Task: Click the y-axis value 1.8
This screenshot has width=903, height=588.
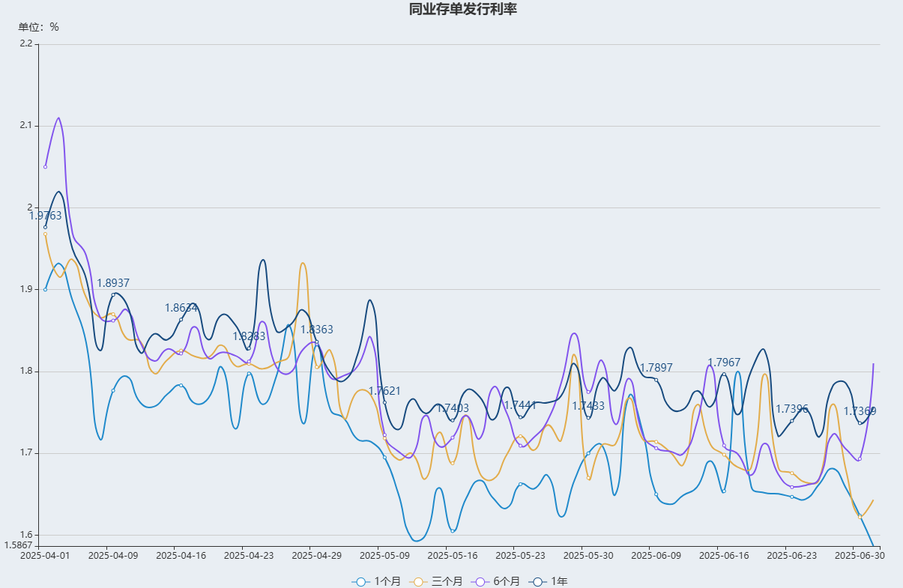Action: (26, 371)
